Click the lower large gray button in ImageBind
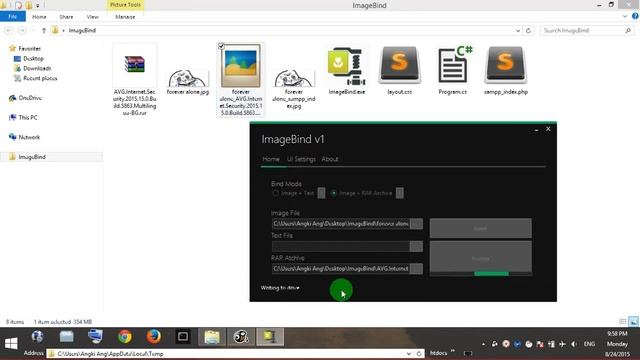Screen dimensions: 640x360 pos(480,256)
